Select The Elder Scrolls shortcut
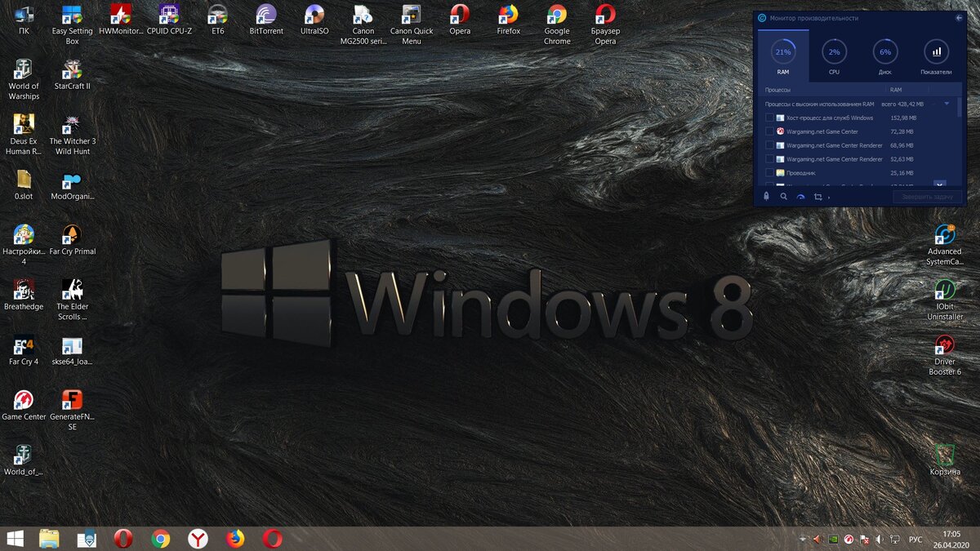Viewport: 980px width, 551px height. [72, 300]
